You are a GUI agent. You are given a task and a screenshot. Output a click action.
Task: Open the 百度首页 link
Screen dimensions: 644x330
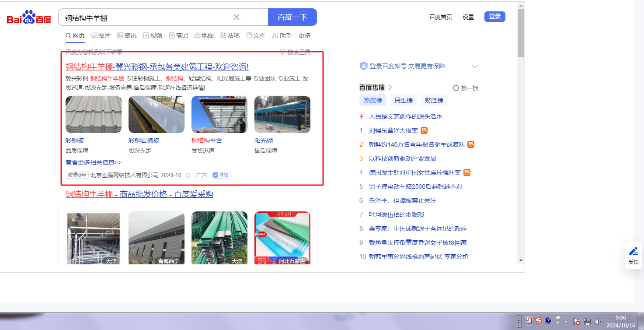tap(441, 17)
